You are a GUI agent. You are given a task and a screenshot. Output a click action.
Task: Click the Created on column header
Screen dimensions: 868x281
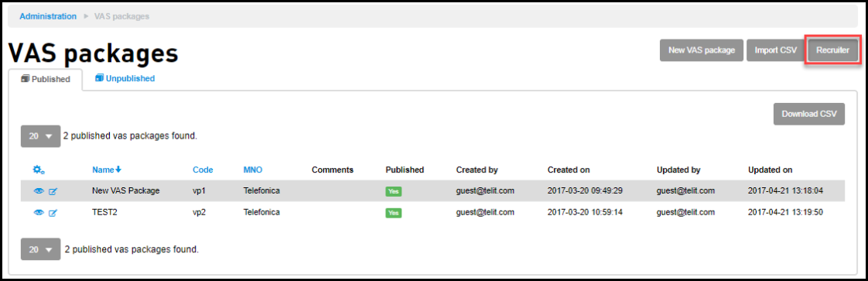click(569, 170)
